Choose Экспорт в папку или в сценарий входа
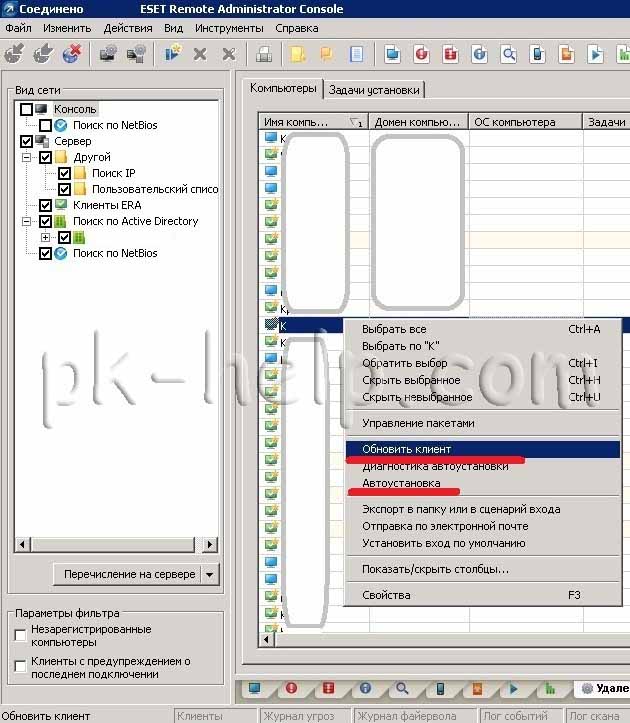The width and height of the screenshot is (630, 723). (x=482, y=510)
